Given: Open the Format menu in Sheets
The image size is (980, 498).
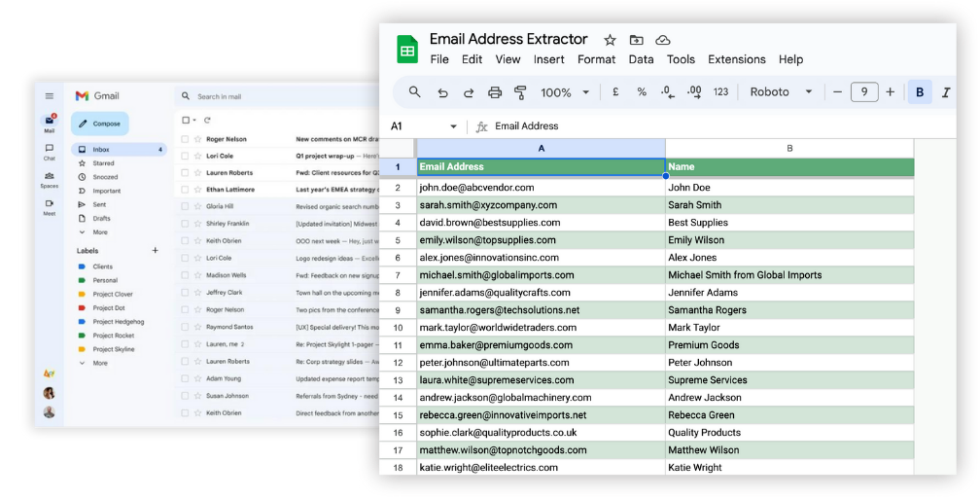Looking at the screenshot, I should [x=596, y=59].
